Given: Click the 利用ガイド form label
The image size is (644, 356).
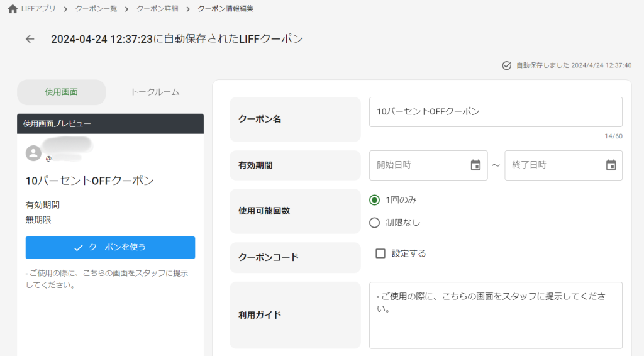Looking at the screenshot, I should 260,315.
